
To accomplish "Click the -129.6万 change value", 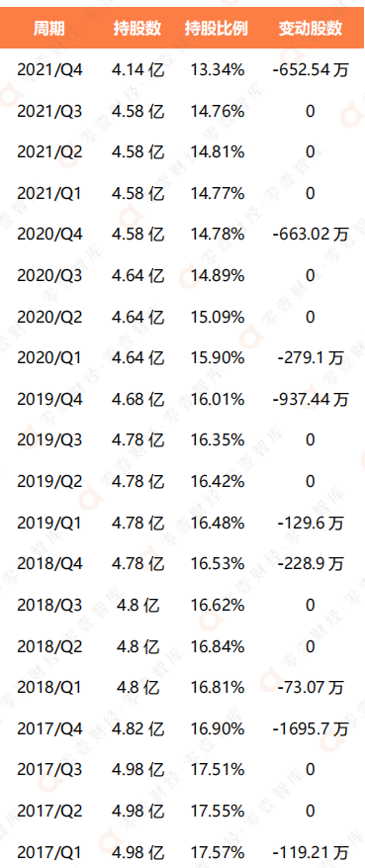I will click(x=311, y=523).
